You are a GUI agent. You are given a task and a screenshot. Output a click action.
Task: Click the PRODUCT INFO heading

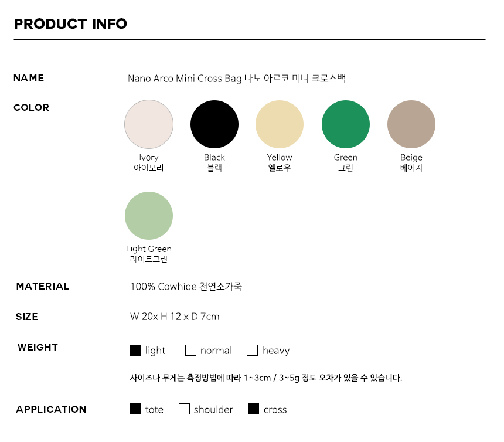pyautogui.click(x=70, y=24)
